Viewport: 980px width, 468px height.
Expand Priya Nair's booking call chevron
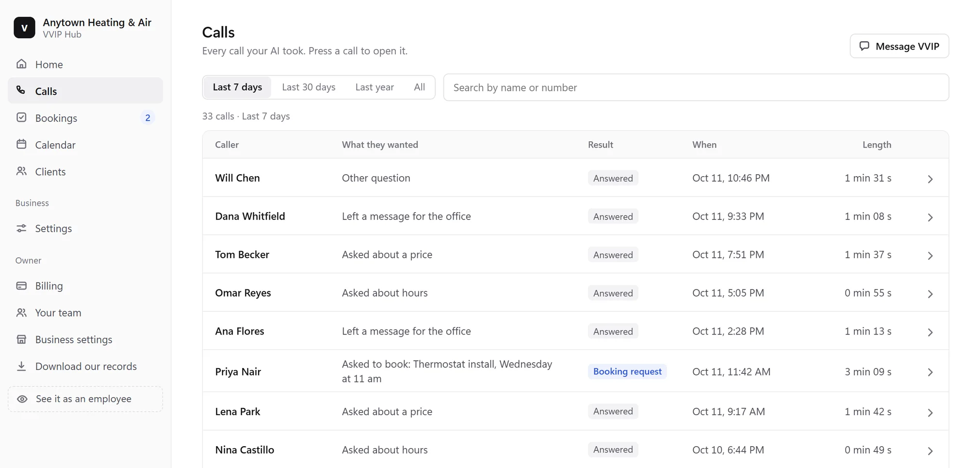click(x=930, y=372)
